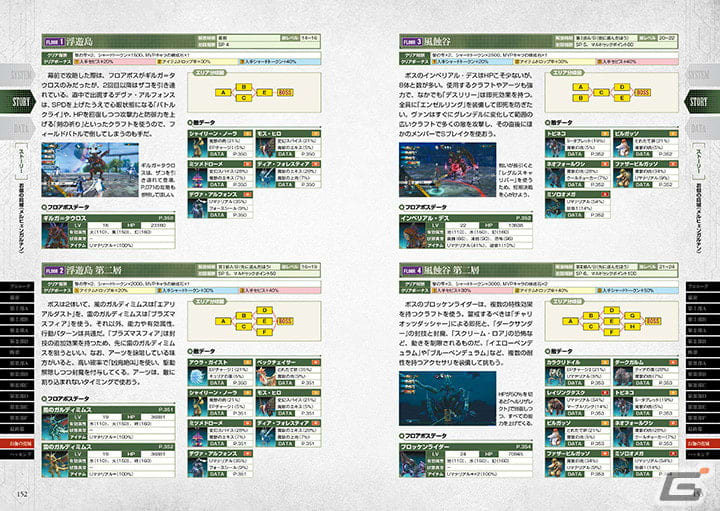Select the STORY tab on the right edge
The width and height of the screenshot is (720, 511).
coord(702,101)
